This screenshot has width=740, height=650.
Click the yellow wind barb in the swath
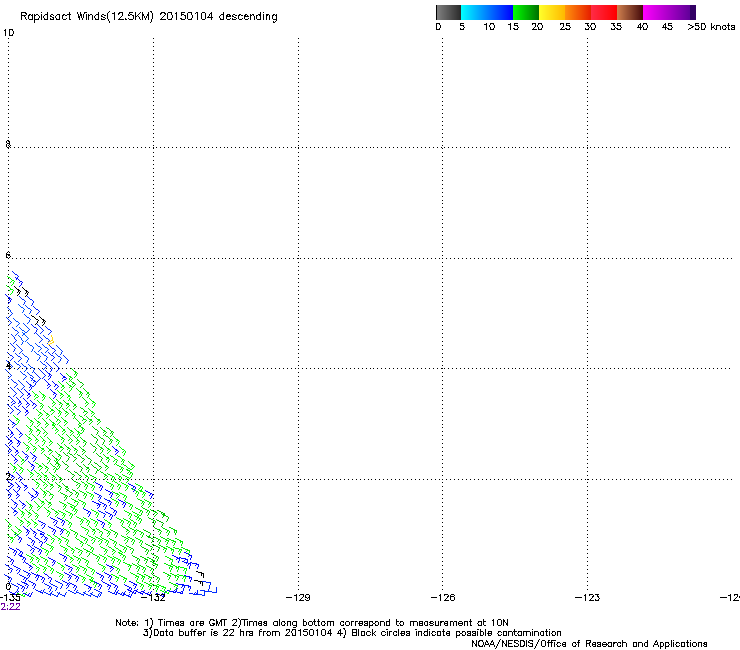[51, 340]
